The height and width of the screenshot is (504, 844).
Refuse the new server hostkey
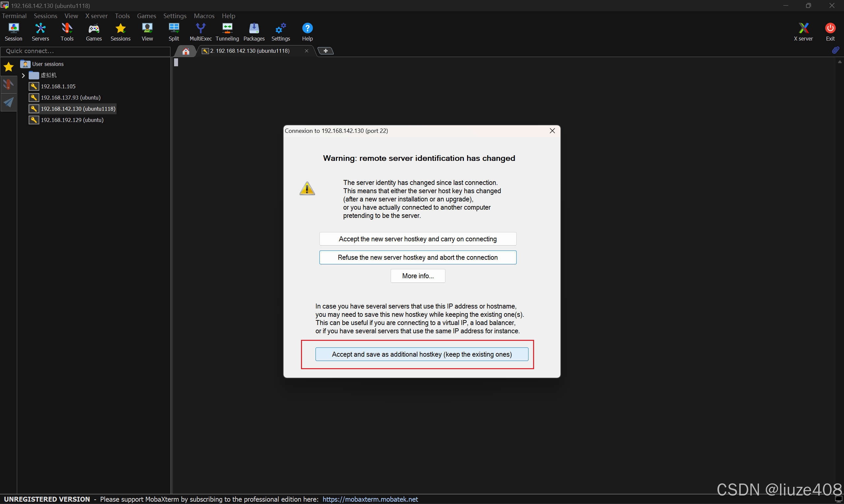(x=417, y=257)
